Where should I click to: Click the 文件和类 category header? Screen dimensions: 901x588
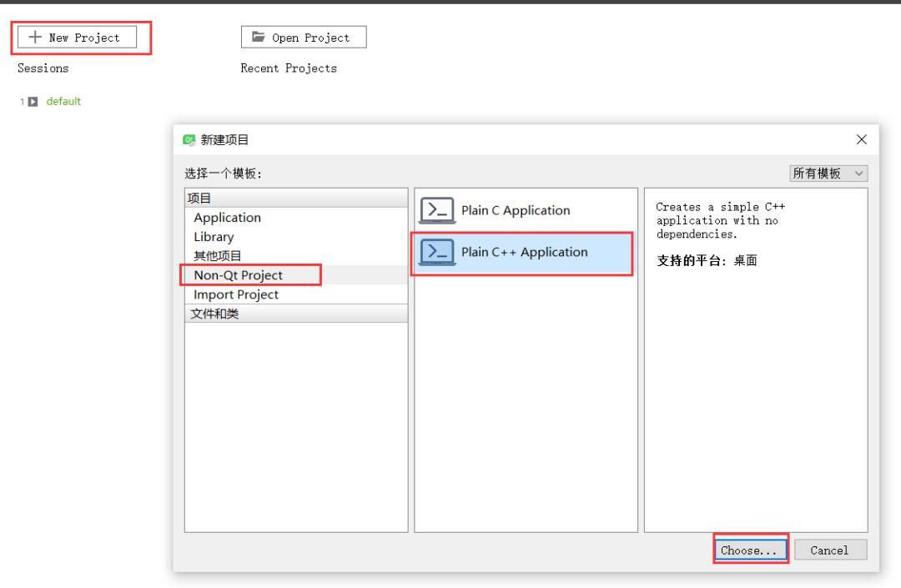tap(296, 314)
